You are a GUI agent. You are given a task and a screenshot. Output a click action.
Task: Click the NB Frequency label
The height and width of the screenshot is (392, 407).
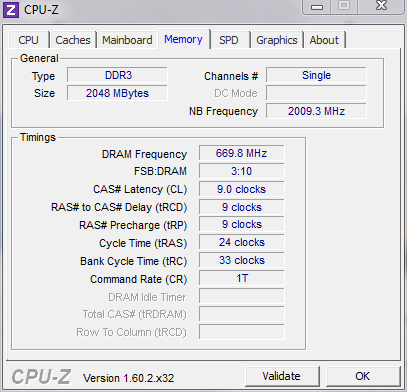[x=223, y=111]
